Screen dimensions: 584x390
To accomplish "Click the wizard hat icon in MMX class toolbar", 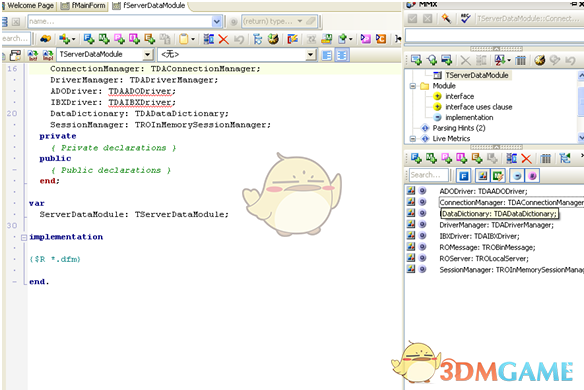I will (x=540, y=60).
